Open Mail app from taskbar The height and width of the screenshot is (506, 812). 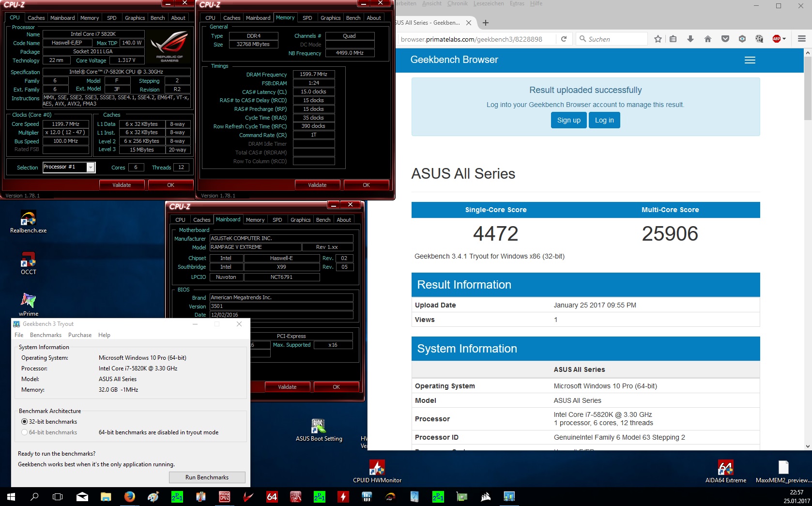tap(82, 497)
